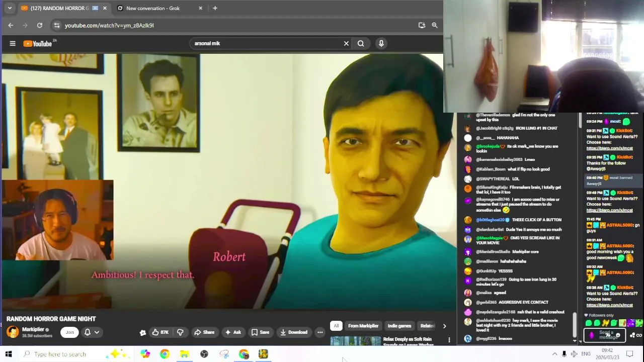Viewport: 644px width, 362px height.
Task: Select the Indie games chip
Action: point(399,326)
